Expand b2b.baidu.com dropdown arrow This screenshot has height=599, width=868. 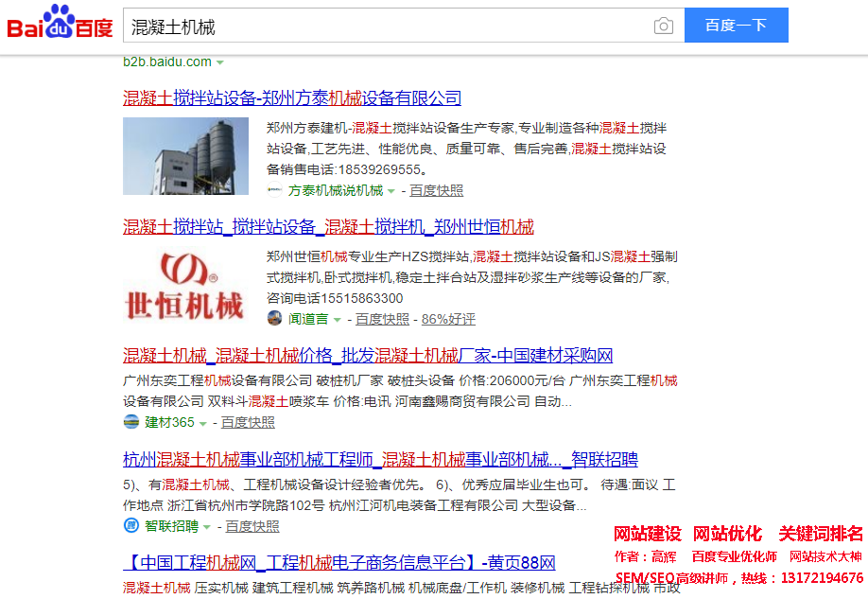tap(220, 62)
